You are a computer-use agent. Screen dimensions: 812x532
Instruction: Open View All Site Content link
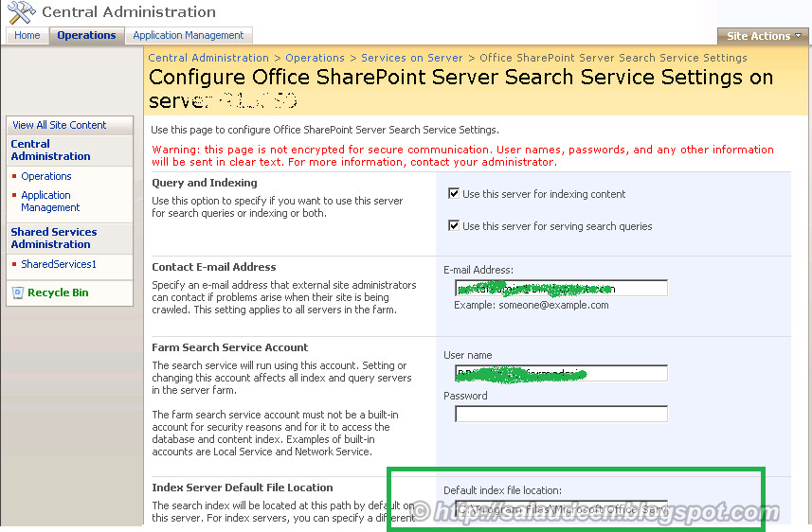[59, 125]
